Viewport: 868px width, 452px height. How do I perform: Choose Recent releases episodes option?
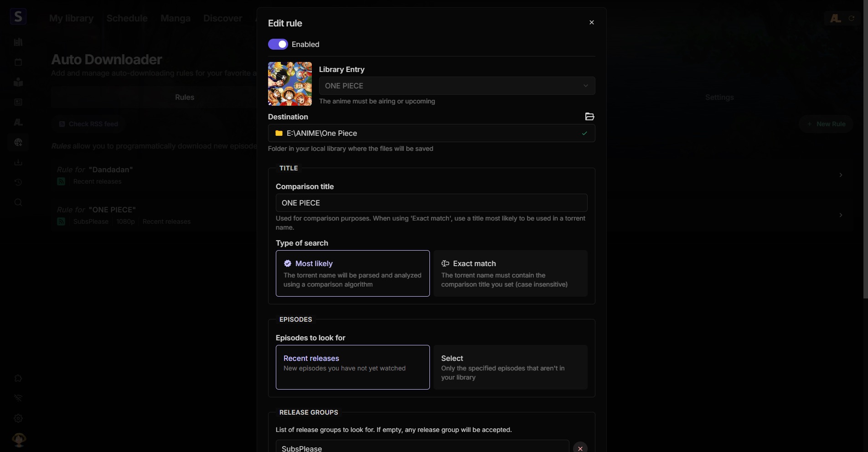353,367
